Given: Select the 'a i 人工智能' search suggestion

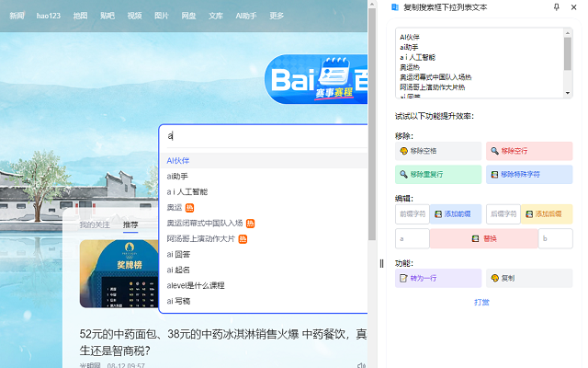Looking at the screenshot, I should pyautogui.click(x=264, y=192).
